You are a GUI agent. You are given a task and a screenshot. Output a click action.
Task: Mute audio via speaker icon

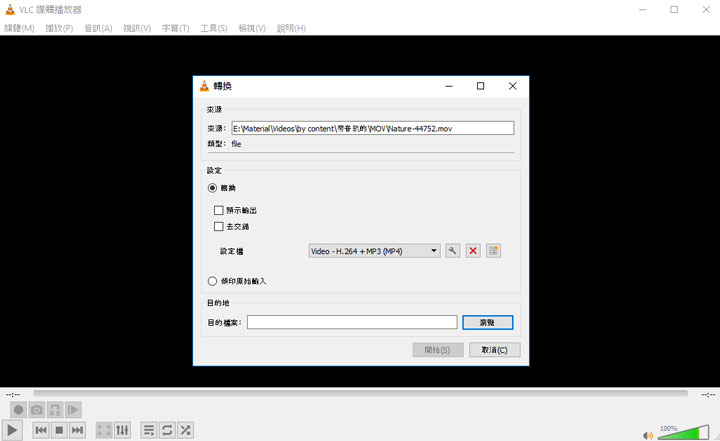(648, 435)
